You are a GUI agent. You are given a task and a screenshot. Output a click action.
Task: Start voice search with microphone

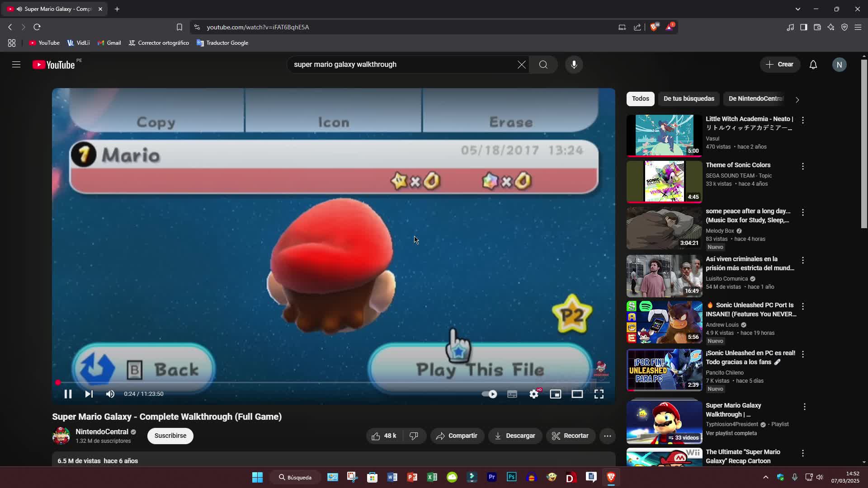click(x=574, y=65)
